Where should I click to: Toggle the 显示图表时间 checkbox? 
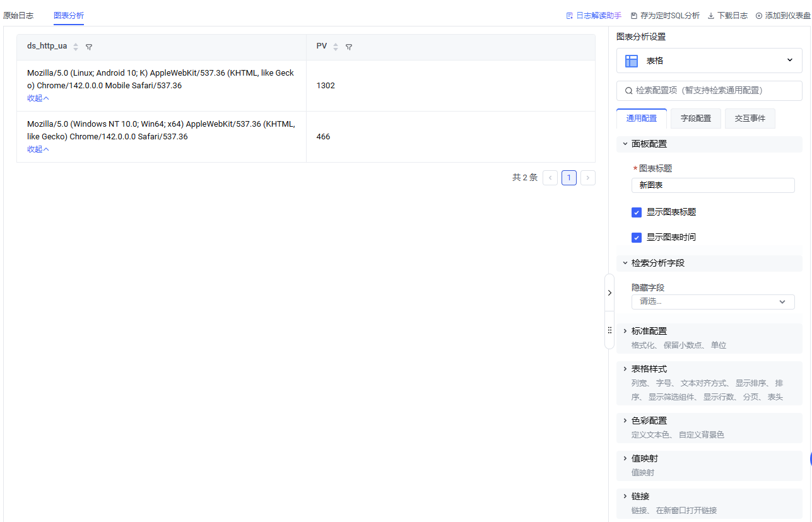tap(637, 238)
